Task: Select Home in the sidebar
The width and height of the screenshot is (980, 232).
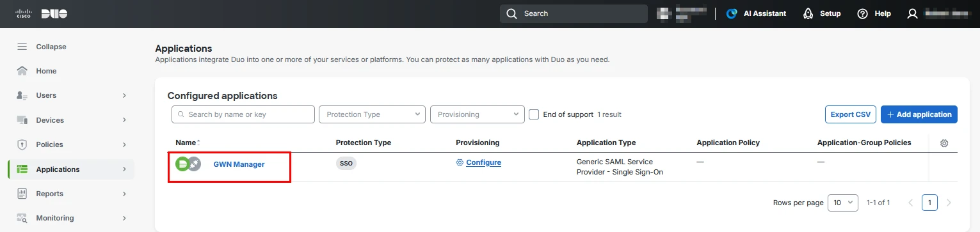Action: click(x=46, y=71)
